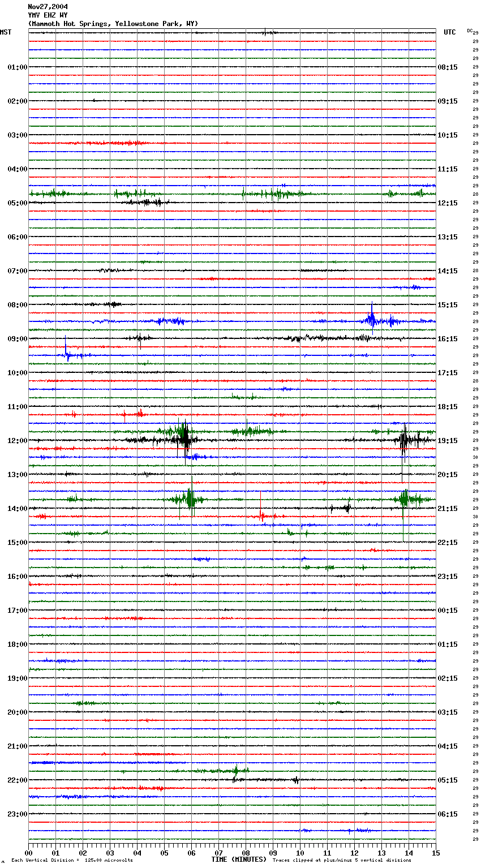Select the 22:00 MST row label
This screenshot has height=868, width=481.
click(18, 780)
